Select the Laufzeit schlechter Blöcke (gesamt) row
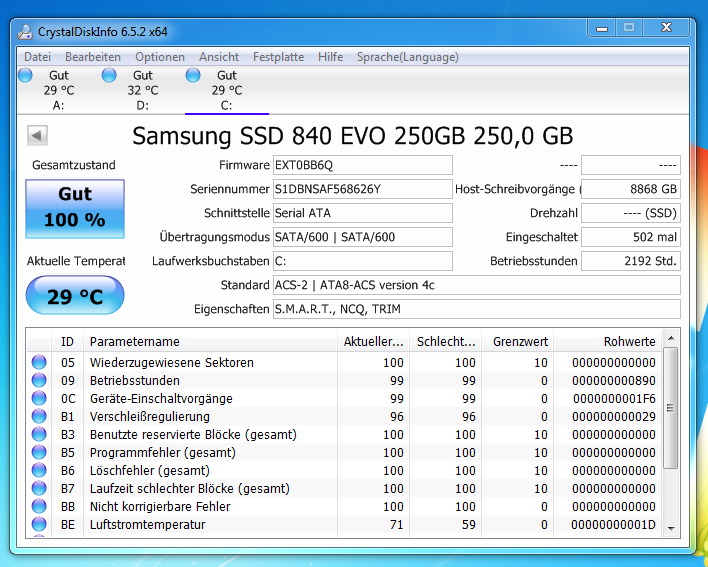This screenshot has width=708, height=567. click(x=344, y=489)
